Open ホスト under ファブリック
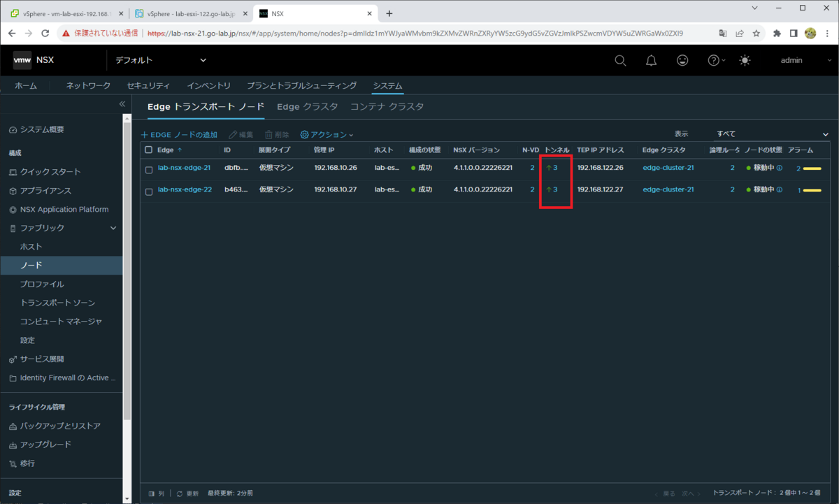839x504 pixels. pos(31,247)
